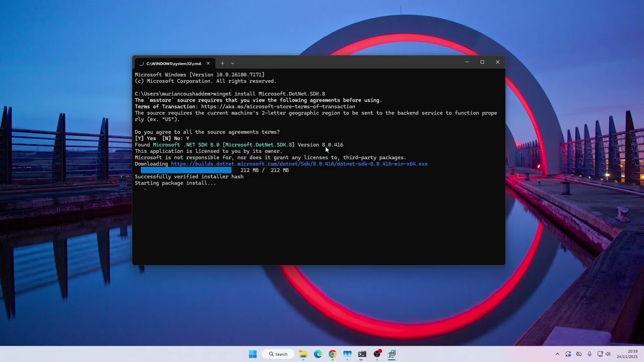Click '[Microsoft.DotNet.SDK.8]' package ID text
This screenshot has height=362, width=644.
[259, 145]
